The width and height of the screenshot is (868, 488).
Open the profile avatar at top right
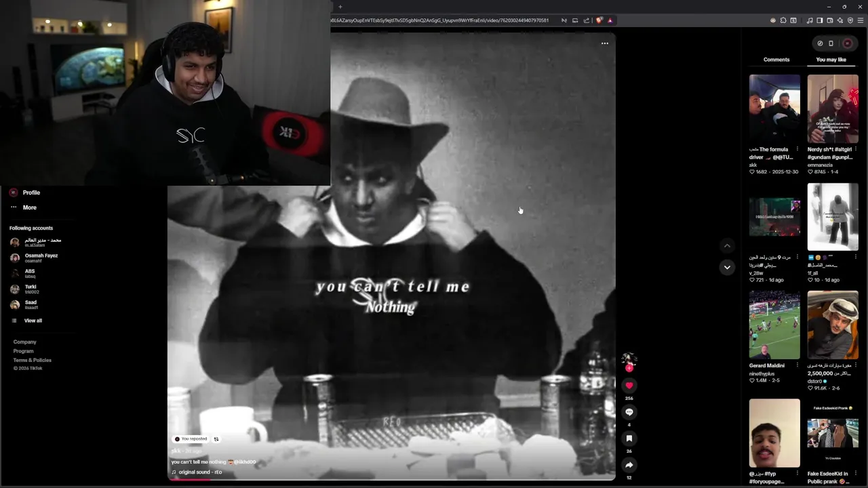(848, 43)
